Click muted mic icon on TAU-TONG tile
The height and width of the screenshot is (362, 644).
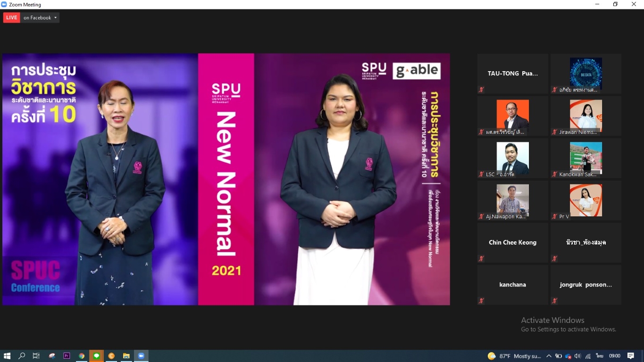pos(481,90)
